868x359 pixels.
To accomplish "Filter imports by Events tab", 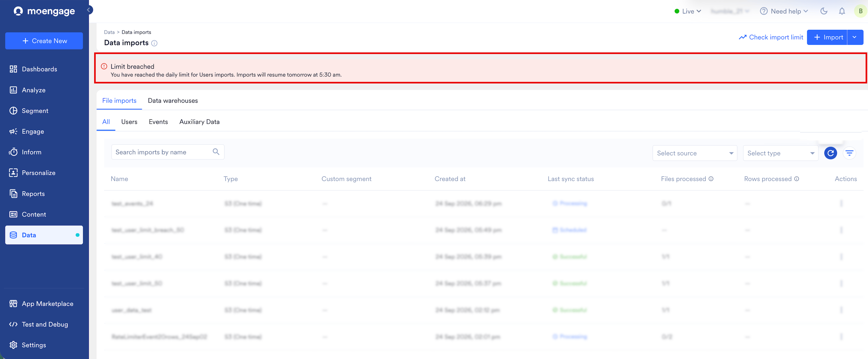I will click(x=158, y=122).
